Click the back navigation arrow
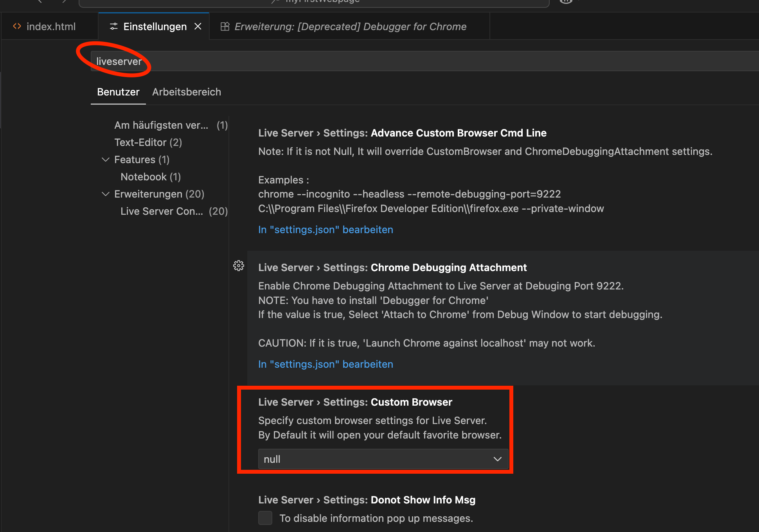Screen dimensions: 759x532 39,2
